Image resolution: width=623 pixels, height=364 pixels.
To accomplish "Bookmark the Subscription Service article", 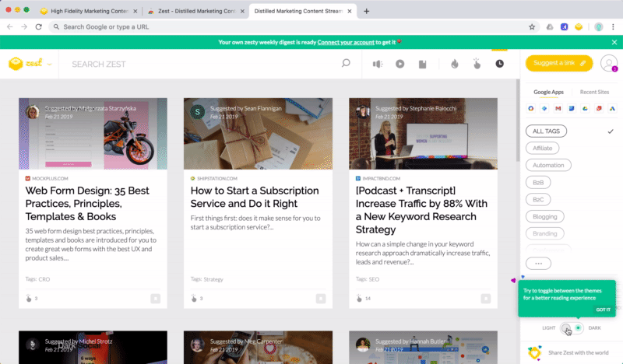I will pos(321,299).
